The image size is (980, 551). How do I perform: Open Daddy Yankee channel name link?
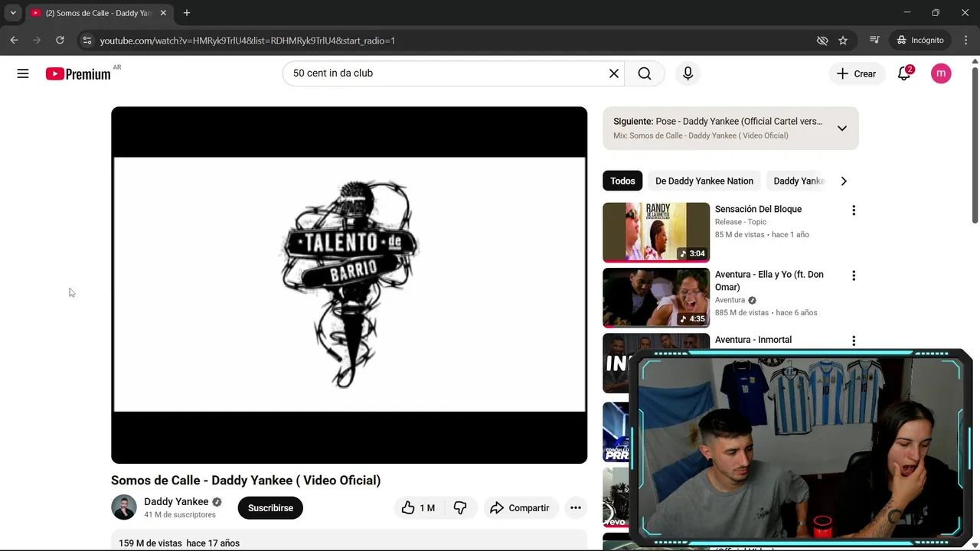click(x=176, y=502)
